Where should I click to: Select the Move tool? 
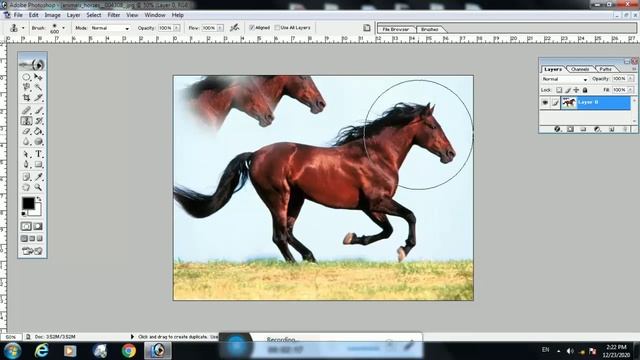coord(38,77)
